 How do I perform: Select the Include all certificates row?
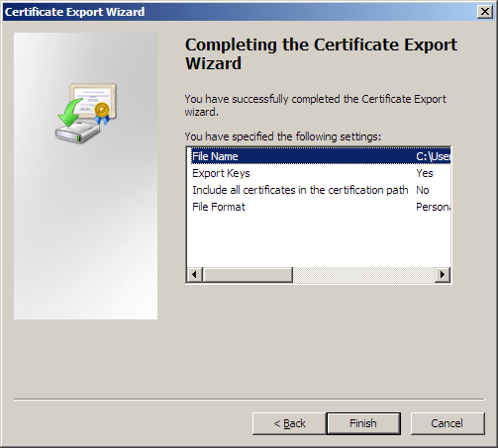[321, 190]
